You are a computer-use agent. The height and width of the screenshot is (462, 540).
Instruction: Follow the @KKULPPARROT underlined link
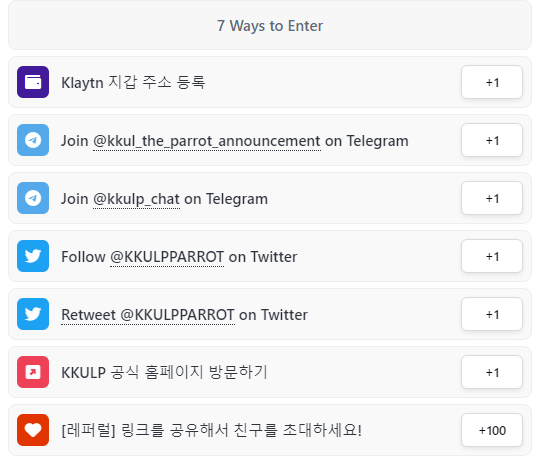[167, 257]
